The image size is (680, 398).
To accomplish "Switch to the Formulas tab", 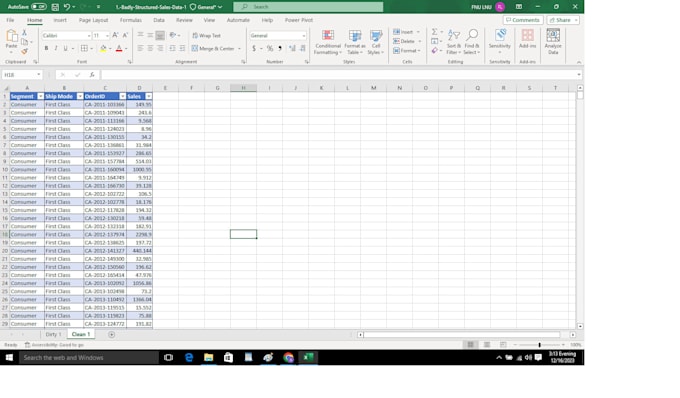I will point(131,20).
